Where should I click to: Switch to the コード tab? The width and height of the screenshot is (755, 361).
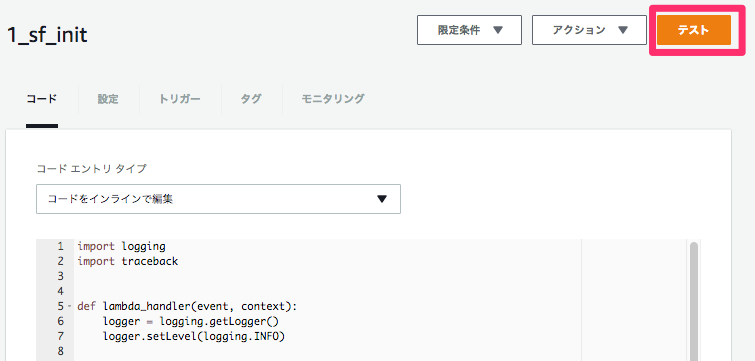click(42, 99)
